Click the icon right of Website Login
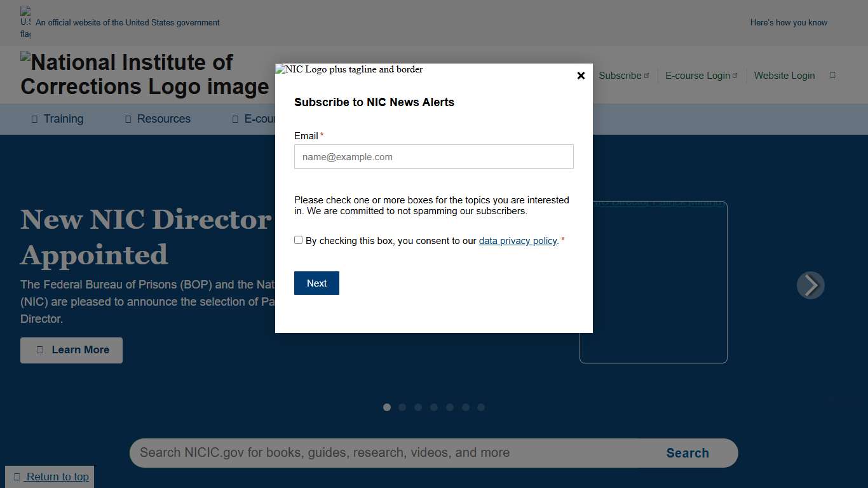 [x=832, y=76]
